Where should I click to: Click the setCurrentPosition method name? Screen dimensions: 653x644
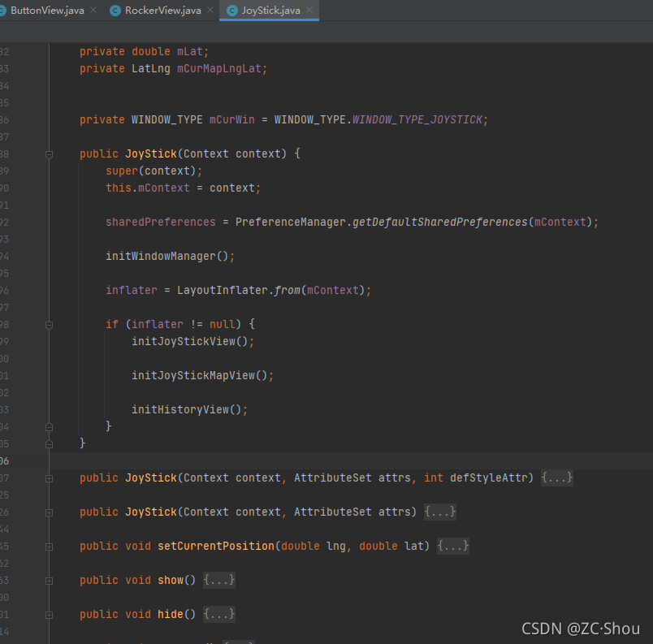point(216,546)
